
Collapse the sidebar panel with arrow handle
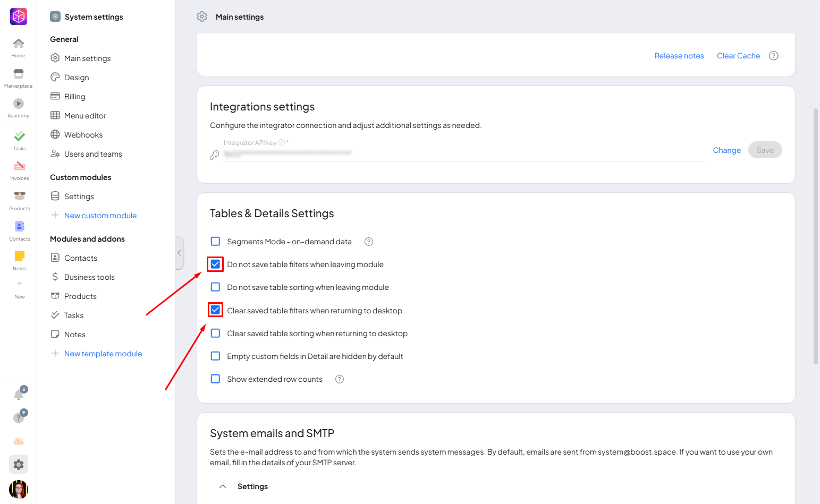click(x=179, y=253)
